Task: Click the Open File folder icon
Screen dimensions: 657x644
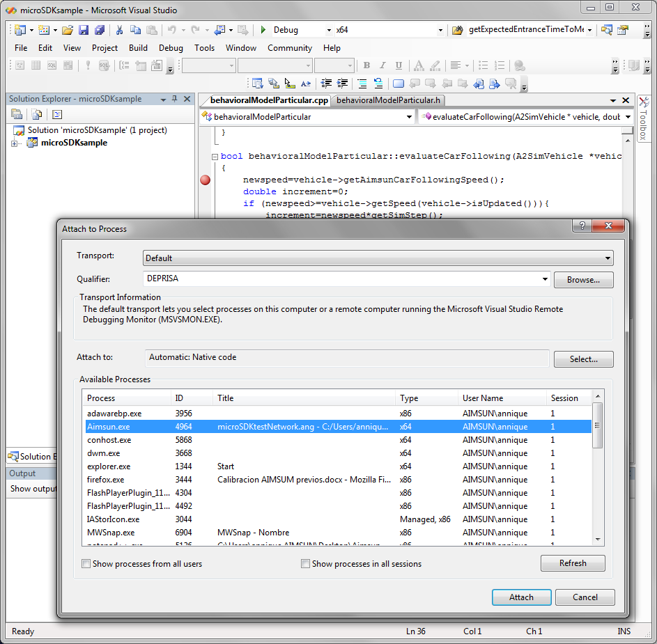Action: 67,30
